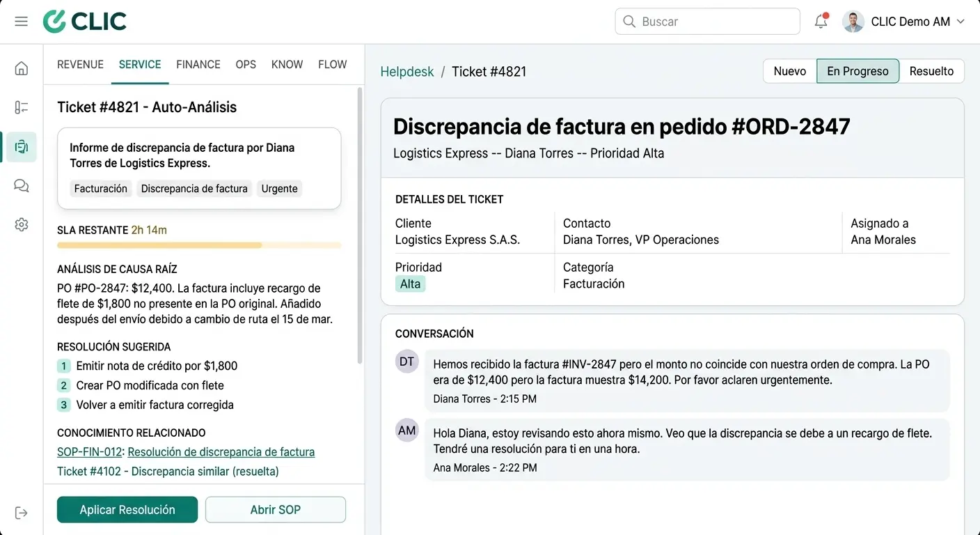Switch to the FINANCE tab
The image size is (980, 535).
pos(198,64)
